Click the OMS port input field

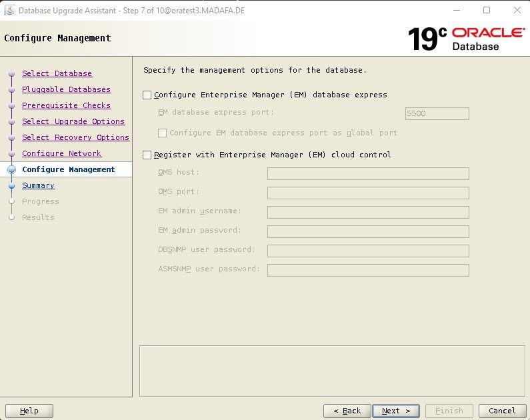(x=368, y=193)
